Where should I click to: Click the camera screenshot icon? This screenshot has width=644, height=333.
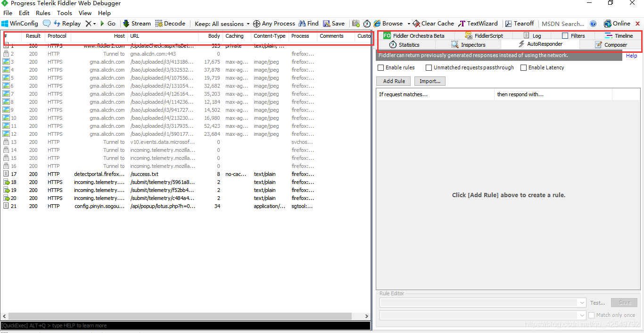point(355,24)
